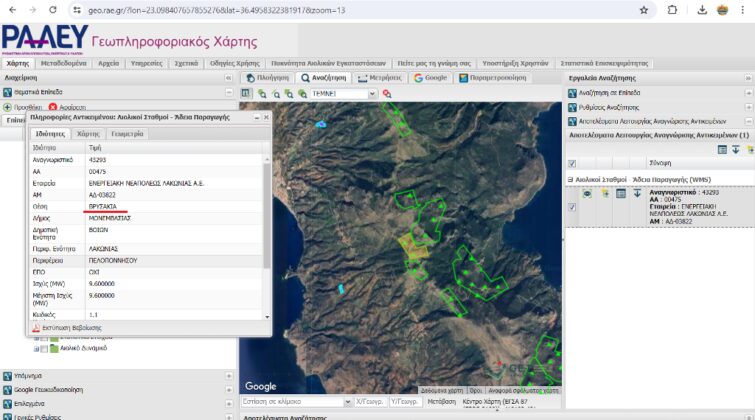755x420 pixels.
Task: Expand the Αναζήτηση σε Επίπεδα section
Action: click(x=748, y=92)
